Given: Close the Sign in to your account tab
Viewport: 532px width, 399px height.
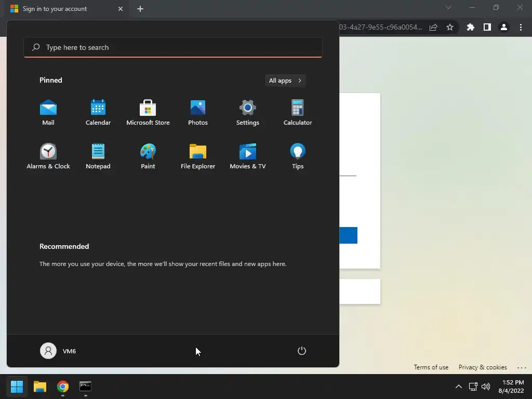Looking at the screenshot, I should (121, 9).
